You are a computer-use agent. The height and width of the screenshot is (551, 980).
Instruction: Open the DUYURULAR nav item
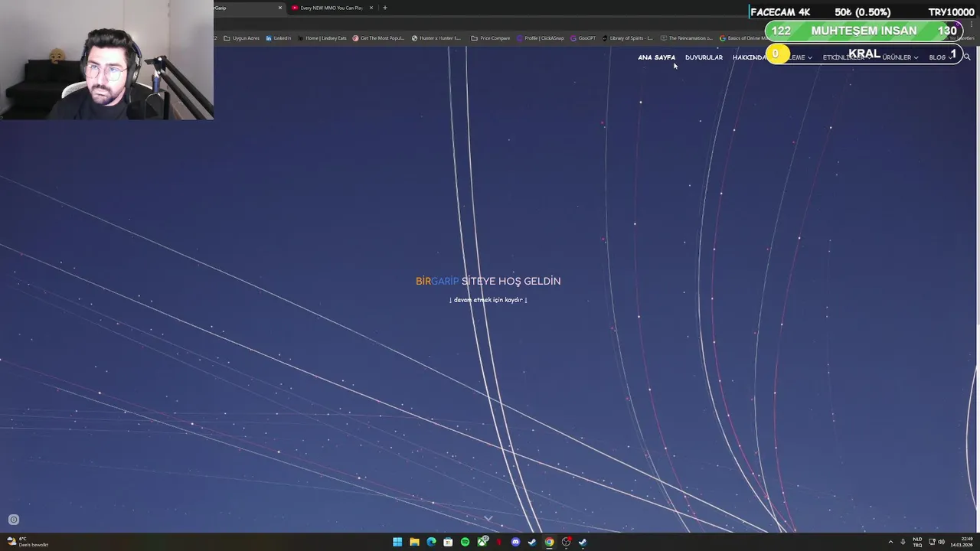click(x=704, y=57)
